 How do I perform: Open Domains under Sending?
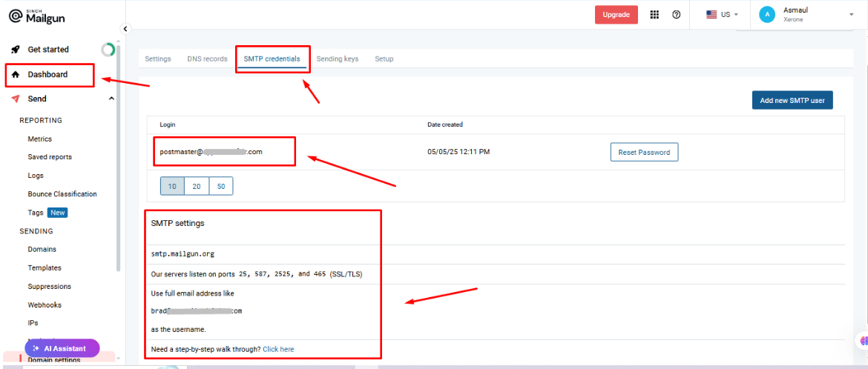pos(42,250)
